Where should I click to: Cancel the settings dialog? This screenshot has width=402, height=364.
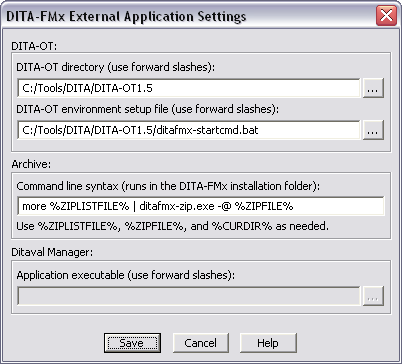point(201,343)
